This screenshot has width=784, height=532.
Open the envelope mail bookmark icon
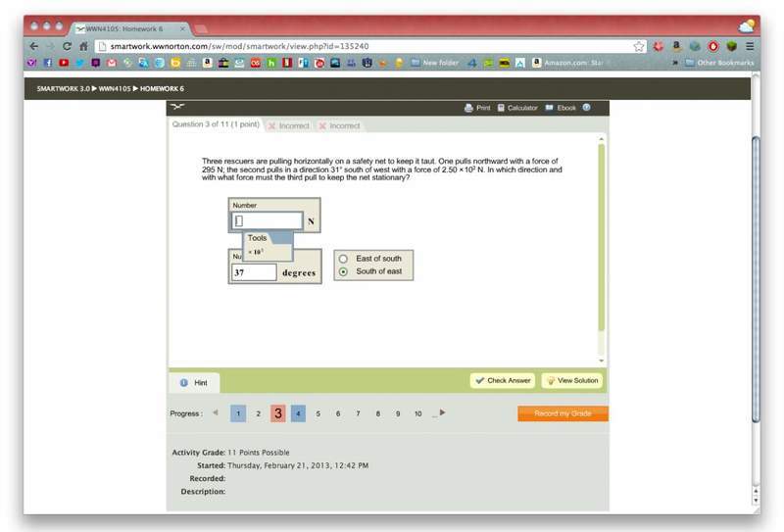[112, 63]
